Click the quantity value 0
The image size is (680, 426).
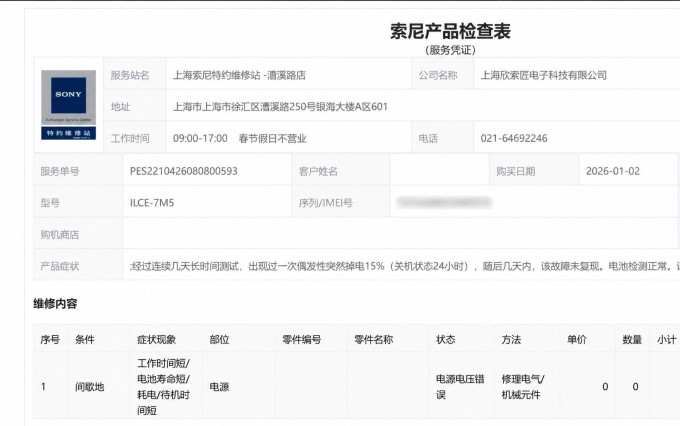click(x=635, y=387)
